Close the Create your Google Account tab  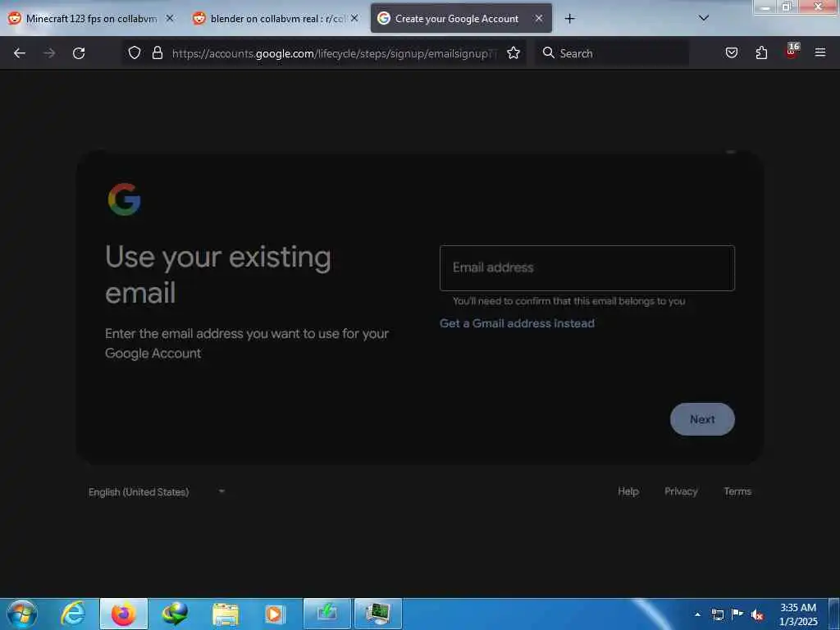click(538, 18)
